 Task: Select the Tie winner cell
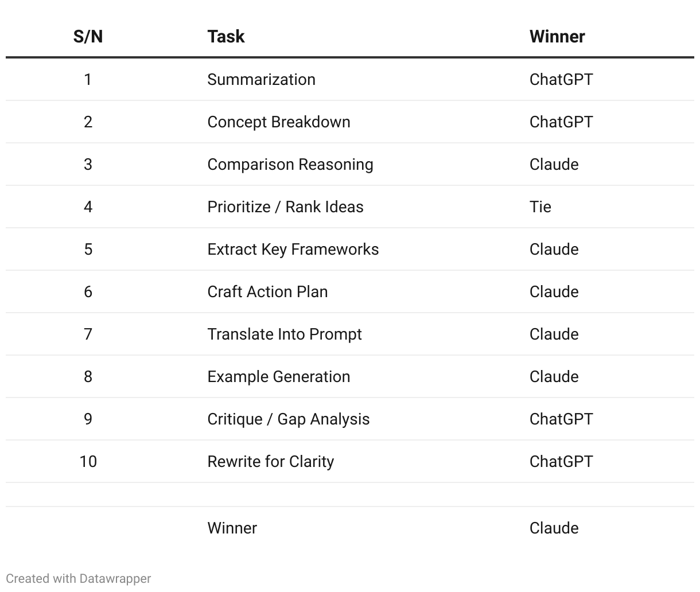pyautogui.click(x=540, y=207)
